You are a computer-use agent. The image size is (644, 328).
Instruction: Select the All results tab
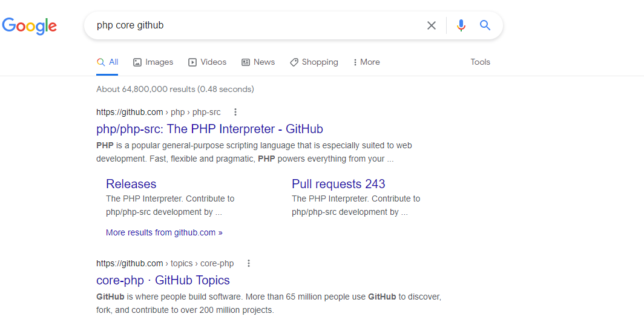click(108, 62)
